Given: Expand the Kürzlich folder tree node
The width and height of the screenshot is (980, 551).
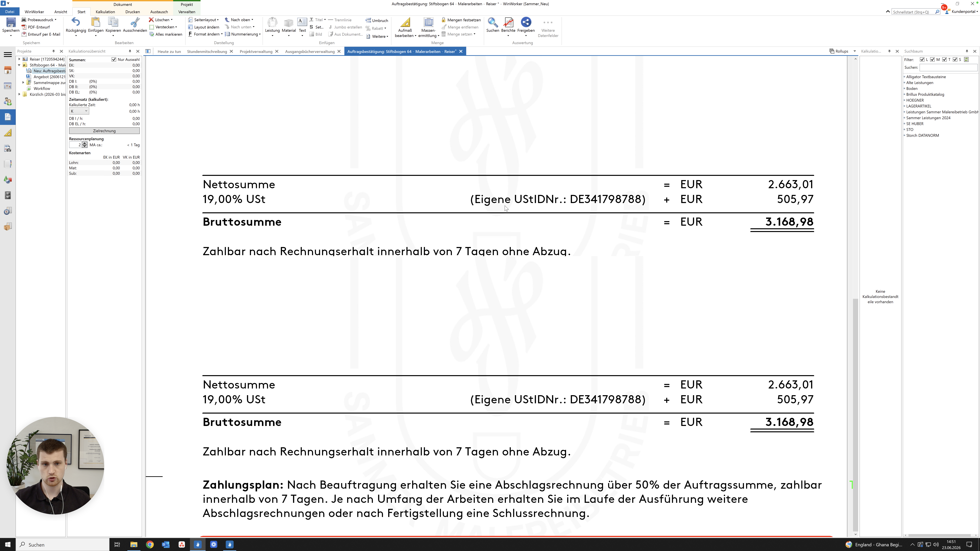Looking at the screenshot, I should pyautogui.click(x=19, y=94).
